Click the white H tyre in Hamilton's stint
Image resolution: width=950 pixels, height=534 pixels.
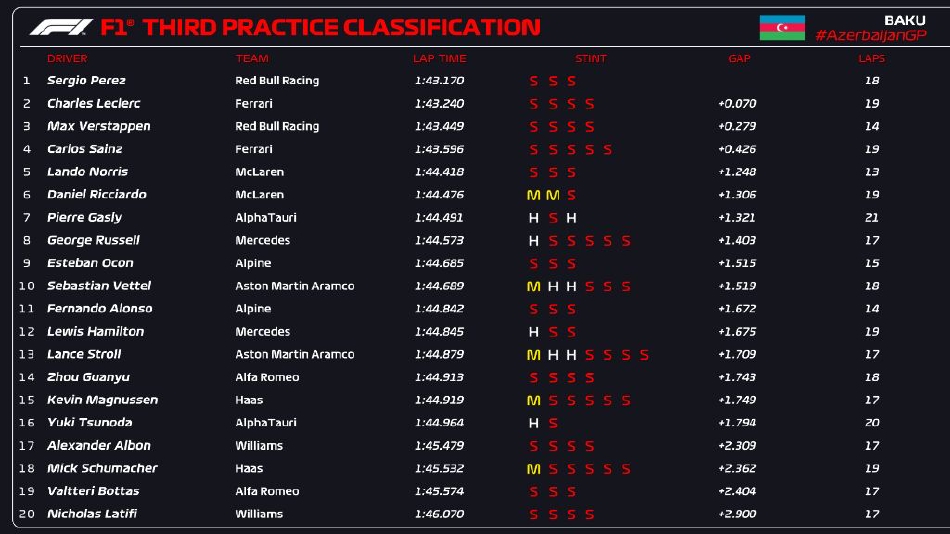533,332
